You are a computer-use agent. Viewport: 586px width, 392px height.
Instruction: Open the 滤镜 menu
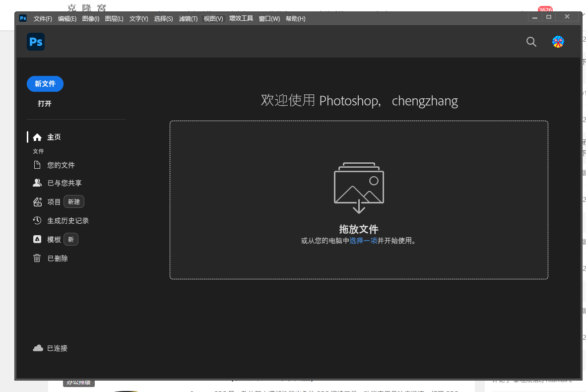pyautogui.click(x=189, y=18)
